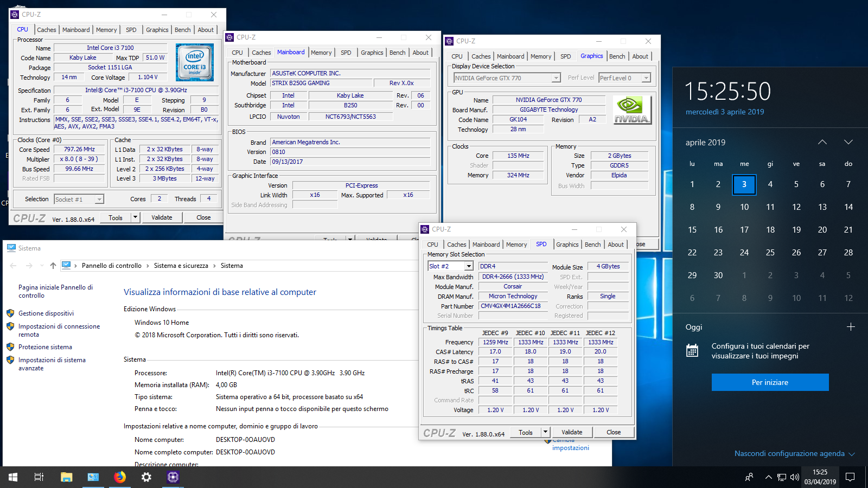Viewport: 868px width, 488px height.
Task: Open Task View from the taskbar
Action: click(39, 477)
